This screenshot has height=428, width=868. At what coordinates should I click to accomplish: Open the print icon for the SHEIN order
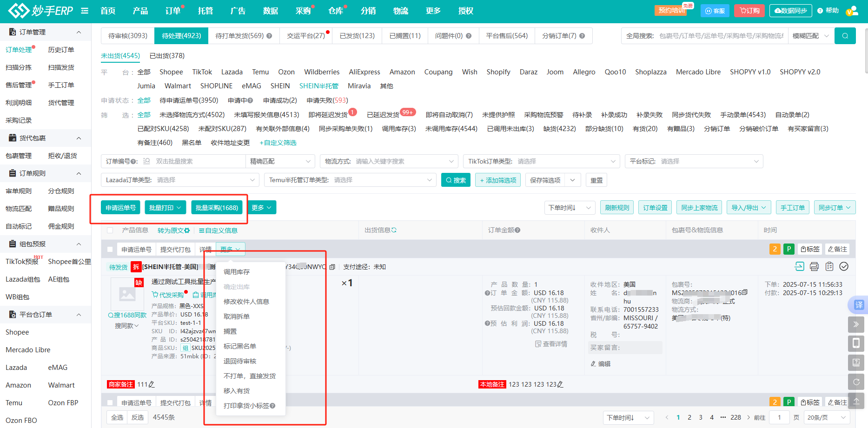pos(814,266)
